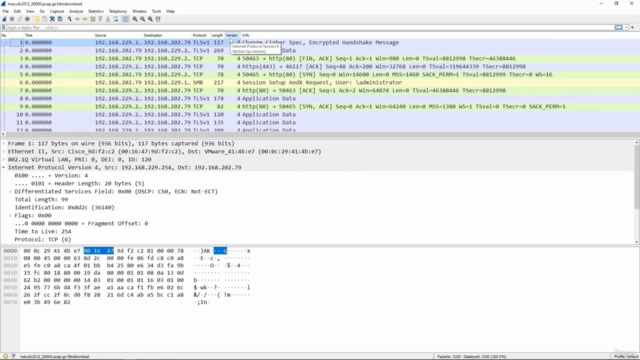Image resolution: width=640 pixels, height=360 pixels.
Task: Open the Capture menu
Action: click(57, 11)
